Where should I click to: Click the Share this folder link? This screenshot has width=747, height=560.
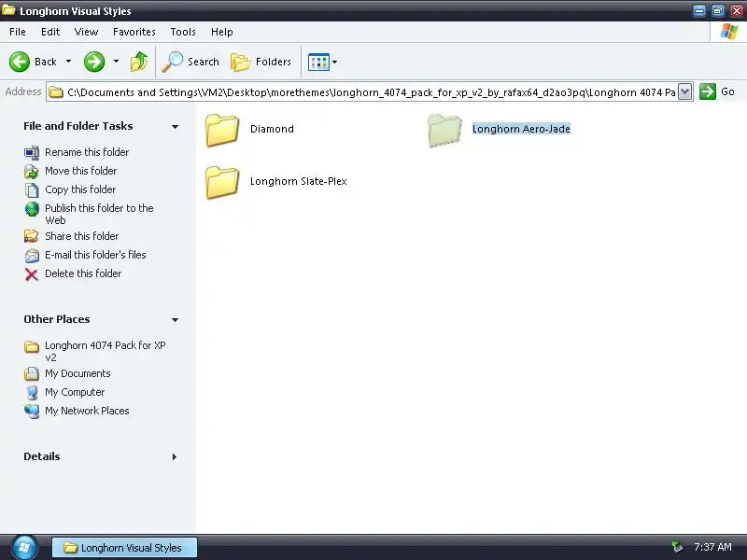tap(81, 236)
